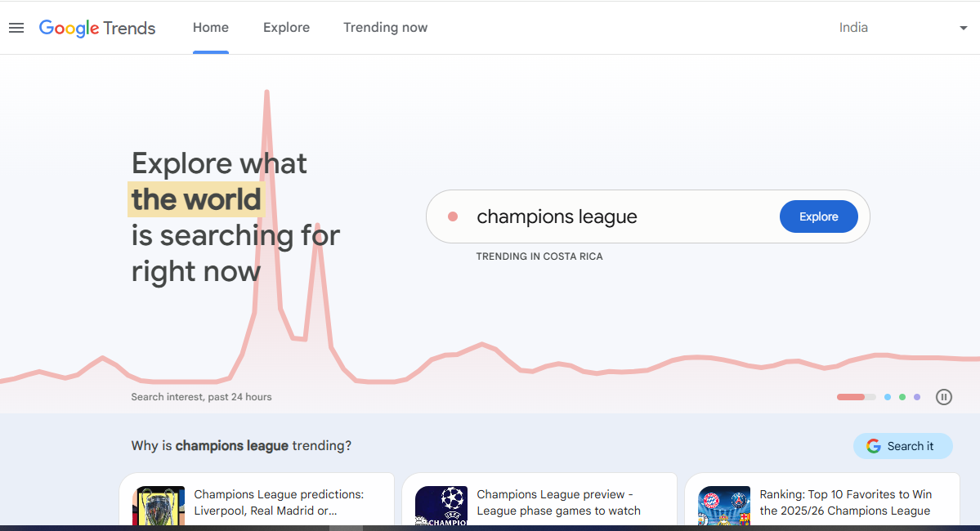This screenshot has width=980, height=531.
Task: Select the red dot inside the search field
Action: [452, 216]
